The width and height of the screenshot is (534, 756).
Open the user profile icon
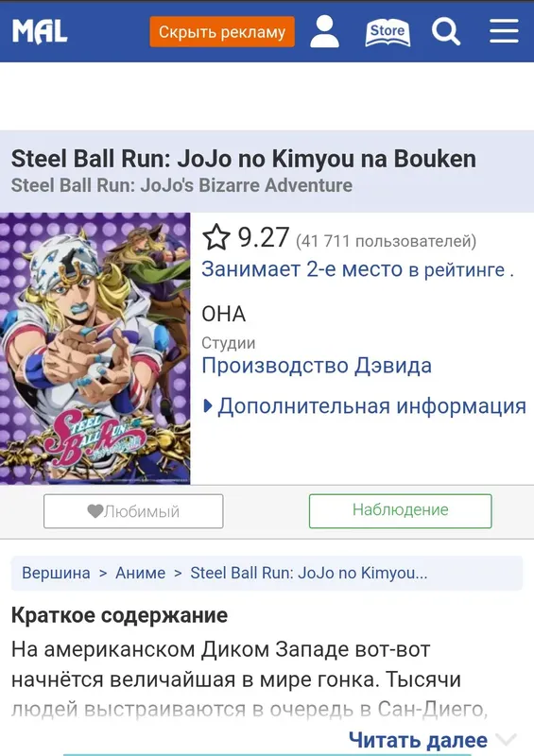pyautogui.click(x=324, y=31)
